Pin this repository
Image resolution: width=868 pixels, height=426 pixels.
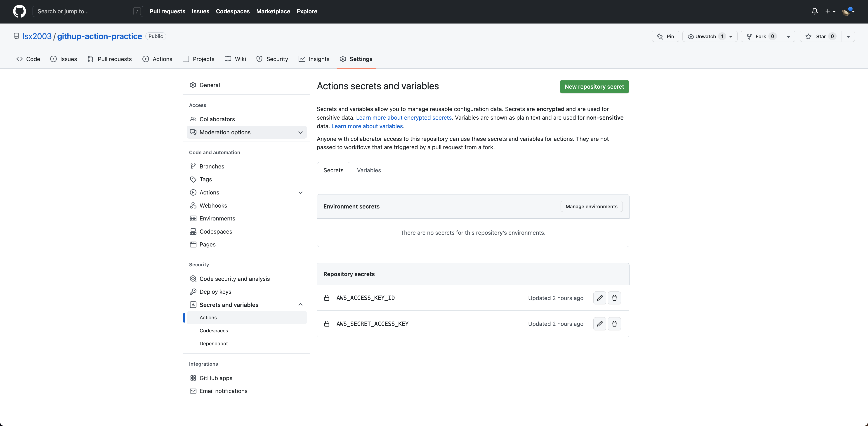pyautogui.click(x=665, y=36)
